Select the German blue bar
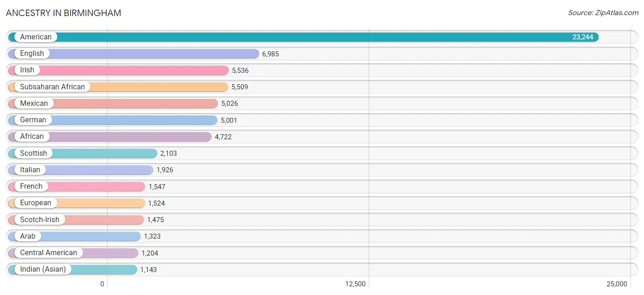 (x=113, y=120)
